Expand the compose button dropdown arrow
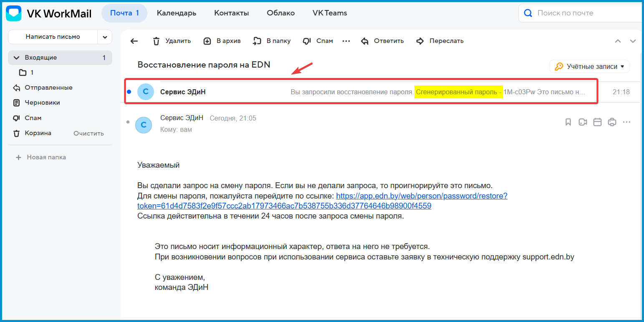The width and height of the screenshot is (644, 322). [x=105, y=37]
